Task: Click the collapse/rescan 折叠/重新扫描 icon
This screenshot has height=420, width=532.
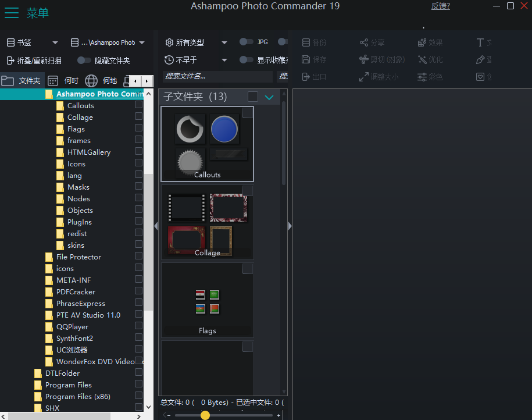Action: pos(11,60)
